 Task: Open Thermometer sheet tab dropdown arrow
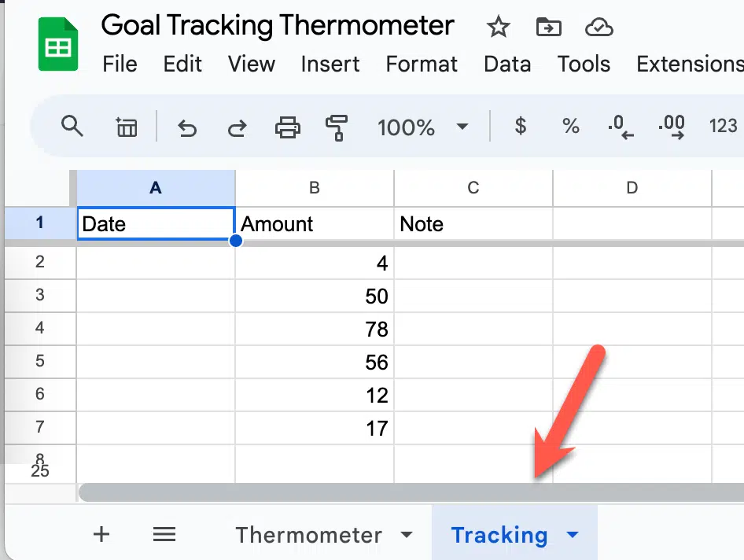click(x=406, y=534)
